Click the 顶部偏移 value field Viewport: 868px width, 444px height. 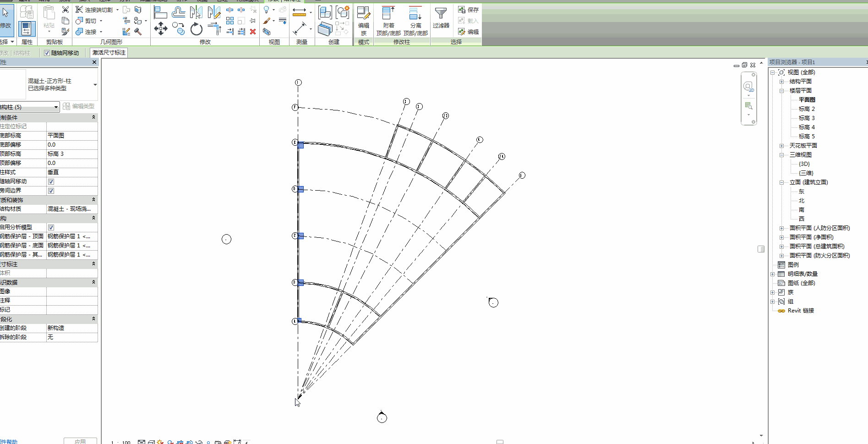[x=72, y=163]
